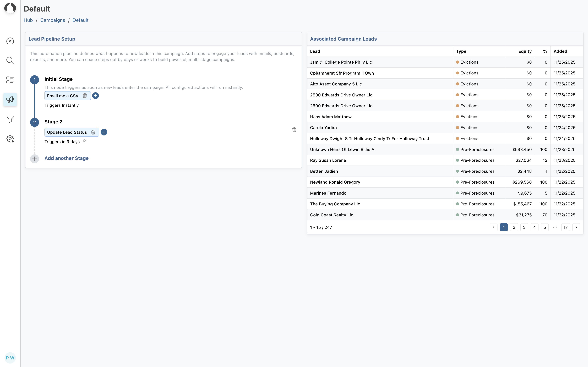Delete the Update Lead Status action

(94, 132)
